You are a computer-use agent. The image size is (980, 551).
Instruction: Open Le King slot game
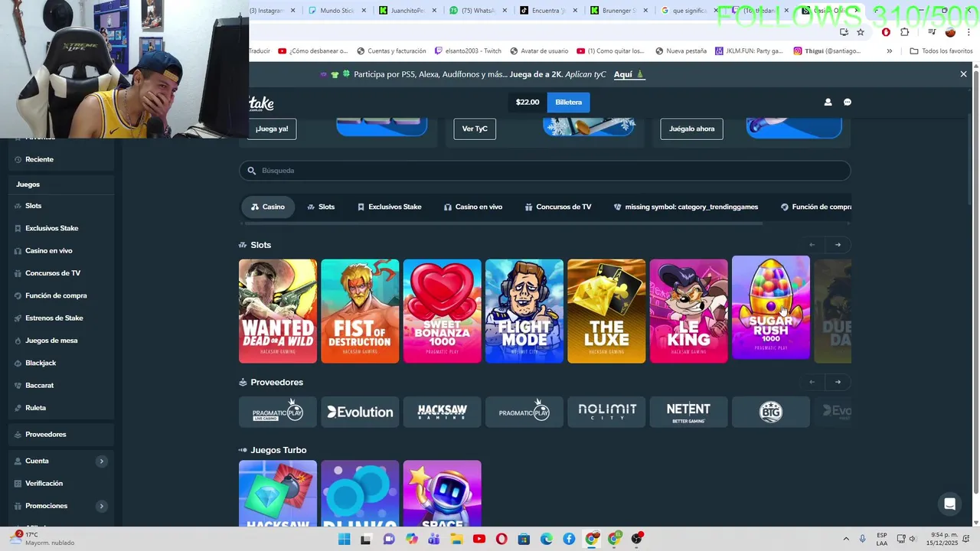pyautogui.click(x=689, y=311)
